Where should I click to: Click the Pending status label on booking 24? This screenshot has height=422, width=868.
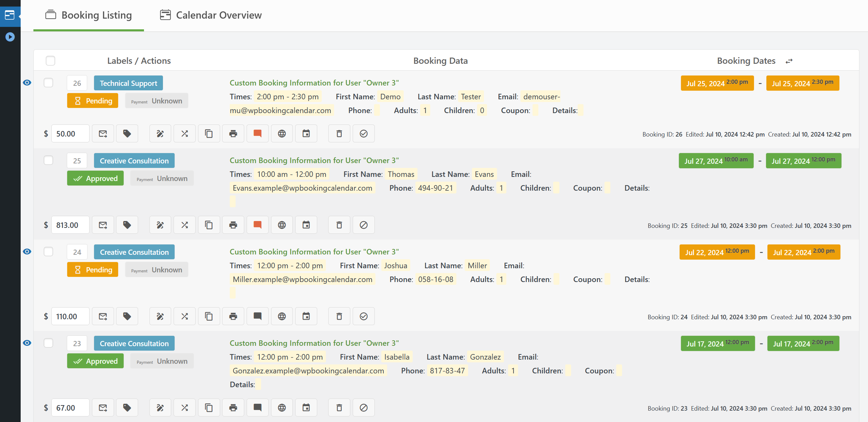click(92, 269)
